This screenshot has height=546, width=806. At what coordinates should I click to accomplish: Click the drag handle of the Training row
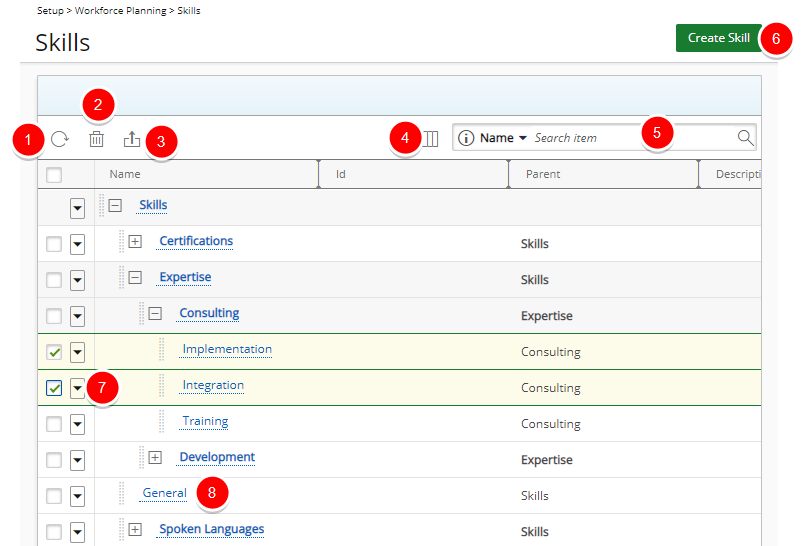162,421
